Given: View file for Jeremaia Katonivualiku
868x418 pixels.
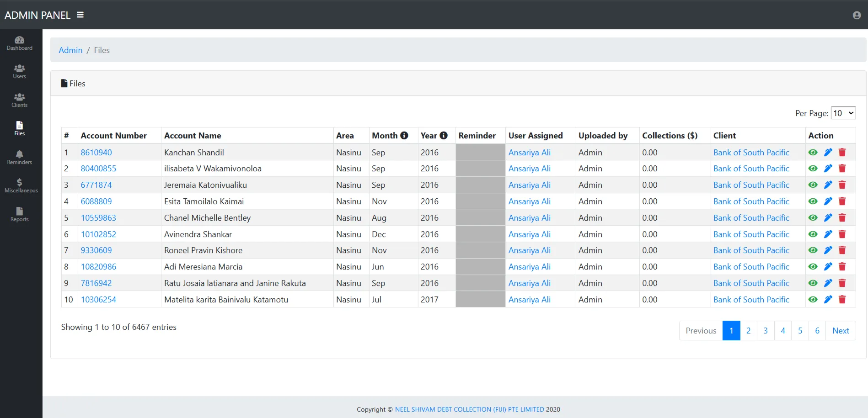Looking at the screenshot, I should click(x=813, y=185).
